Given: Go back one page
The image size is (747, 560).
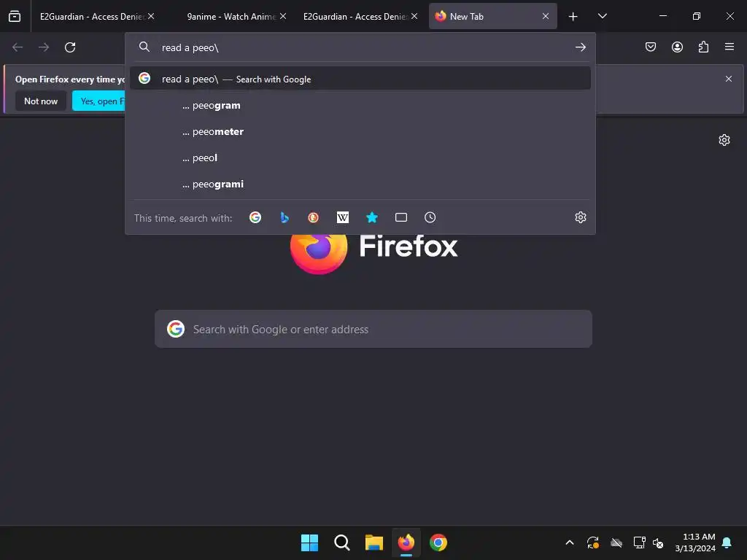Looking at the screenshot, I should [18, 47].
